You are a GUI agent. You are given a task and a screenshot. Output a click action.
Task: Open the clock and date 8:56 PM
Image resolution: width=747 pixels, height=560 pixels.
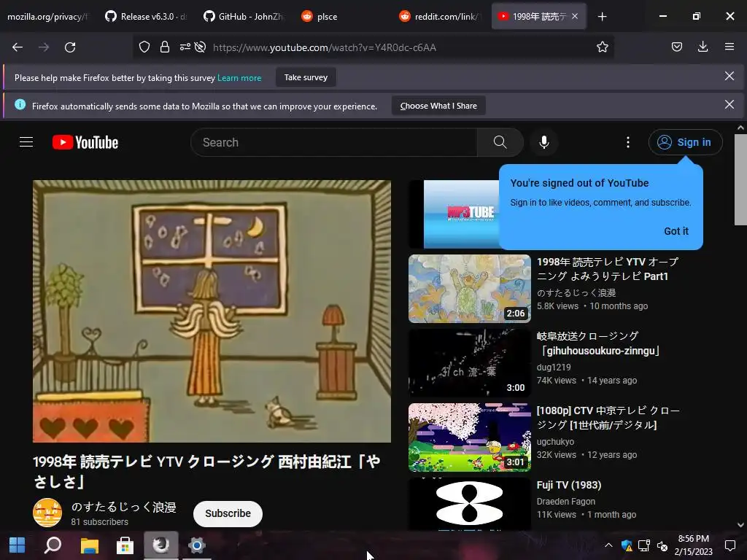[x=693, y=545]
